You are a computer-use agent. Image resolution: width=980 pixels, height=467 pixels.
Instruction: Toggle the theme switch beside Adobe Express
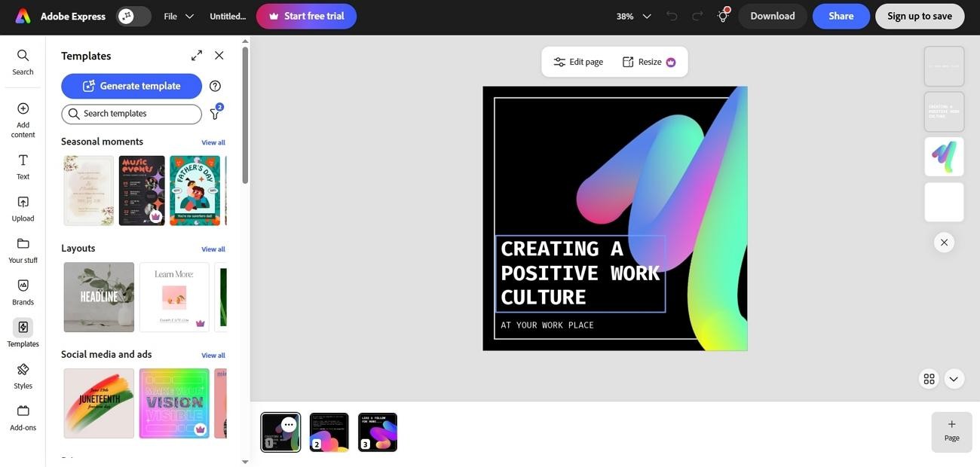(134, 16)
